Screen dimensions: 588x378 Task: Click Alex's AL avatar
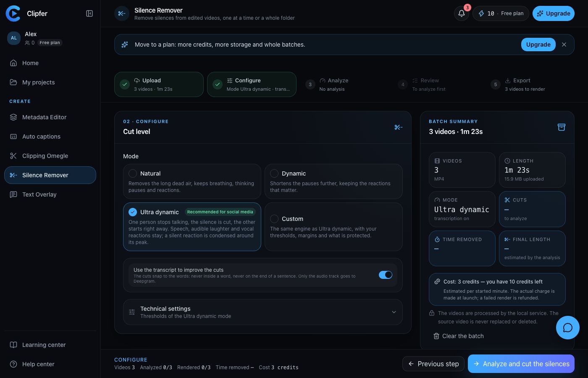point(14,38)
